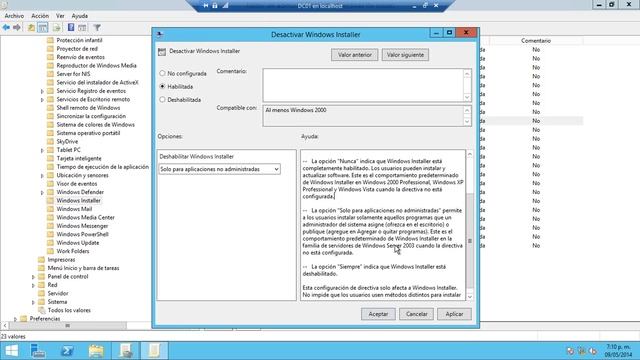640x360 pixels.
Task: Select Tarjeta inteligente in the tree
Action: 79,158
